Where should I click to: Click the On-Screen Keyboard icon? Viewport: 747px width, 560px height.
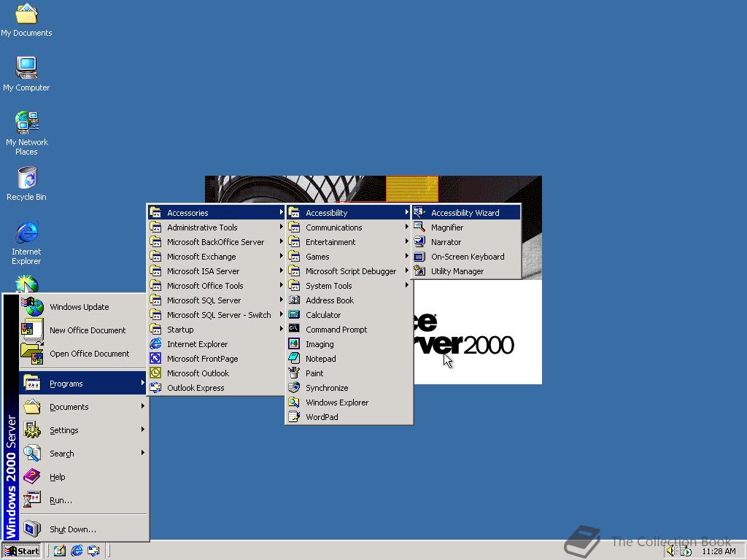click(419, 257)
